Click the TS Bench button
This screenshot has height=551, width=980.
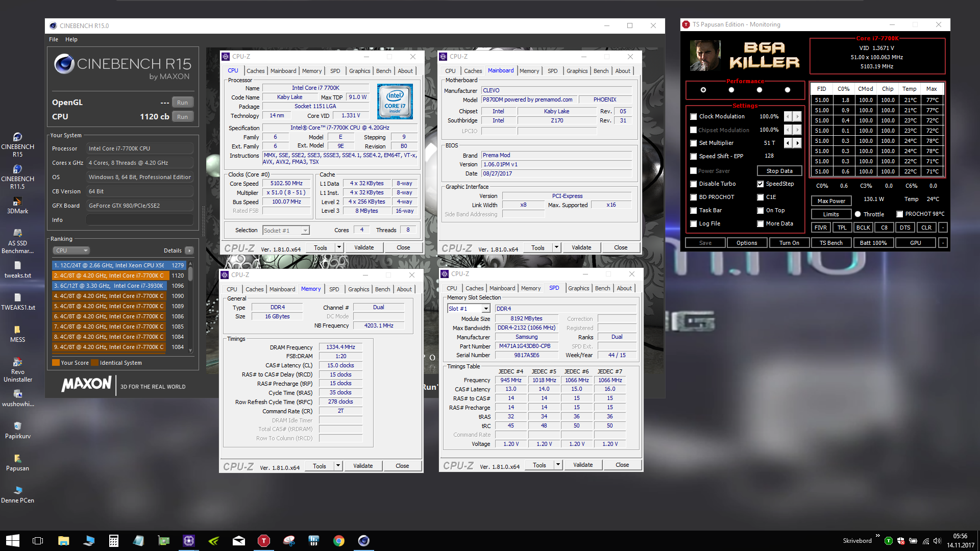pyautogui.click(x=830, y=243)
